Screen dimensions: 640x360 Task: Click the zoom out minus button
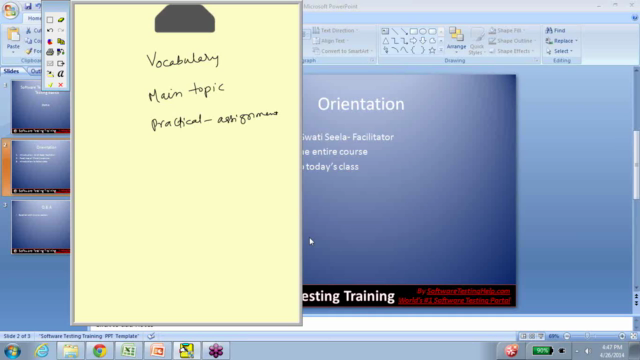click(567, 336)
